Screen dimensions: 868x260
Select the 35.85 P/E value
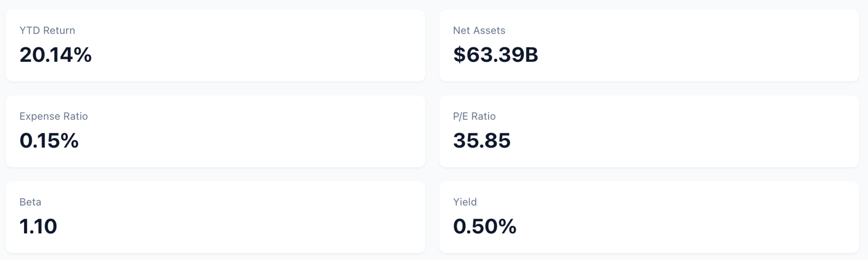[482, 140]
